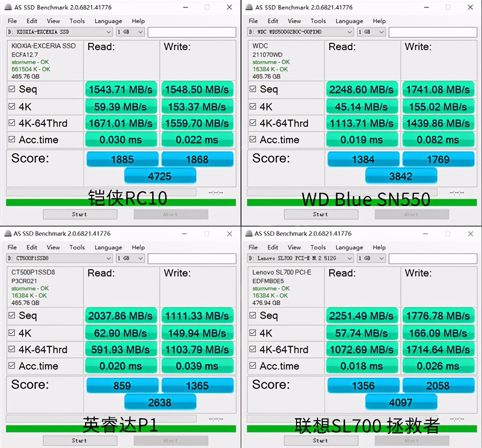Open drive selector showing WDC WDS500G2B0C
This screenshot has width=482, height=448.
point(300,32)
